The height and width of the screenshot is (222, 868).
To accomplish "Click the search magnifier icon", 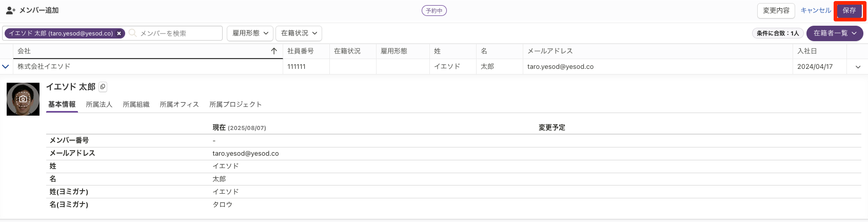I will pyautogui.click(x=133, y=33).
